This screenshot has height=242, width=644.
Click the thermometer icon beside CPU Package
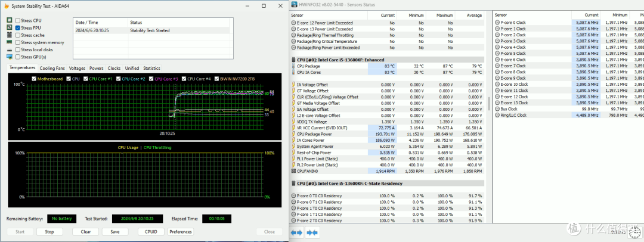point(293,66)
